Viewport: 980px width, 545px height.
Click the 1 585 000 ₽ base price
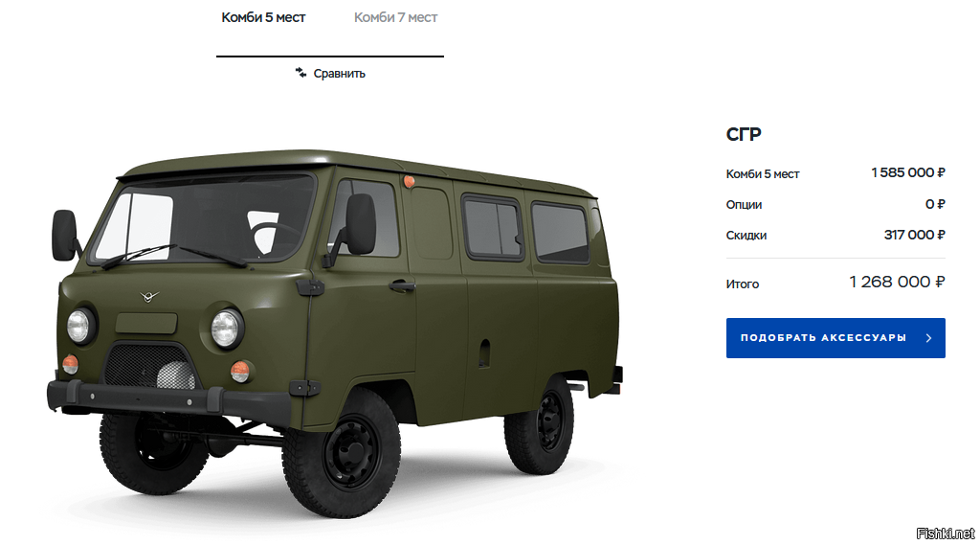click(x=908, y=172)
